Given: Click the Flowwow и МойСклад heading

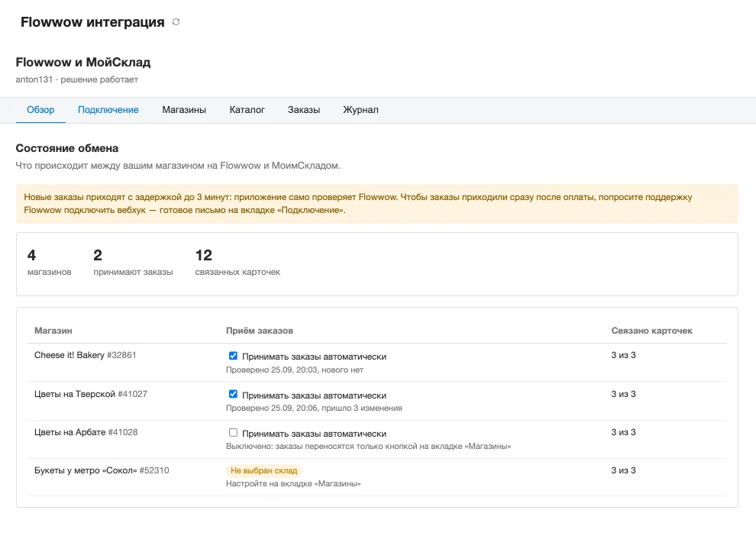Looking at the screenshot, I should 83,62.
